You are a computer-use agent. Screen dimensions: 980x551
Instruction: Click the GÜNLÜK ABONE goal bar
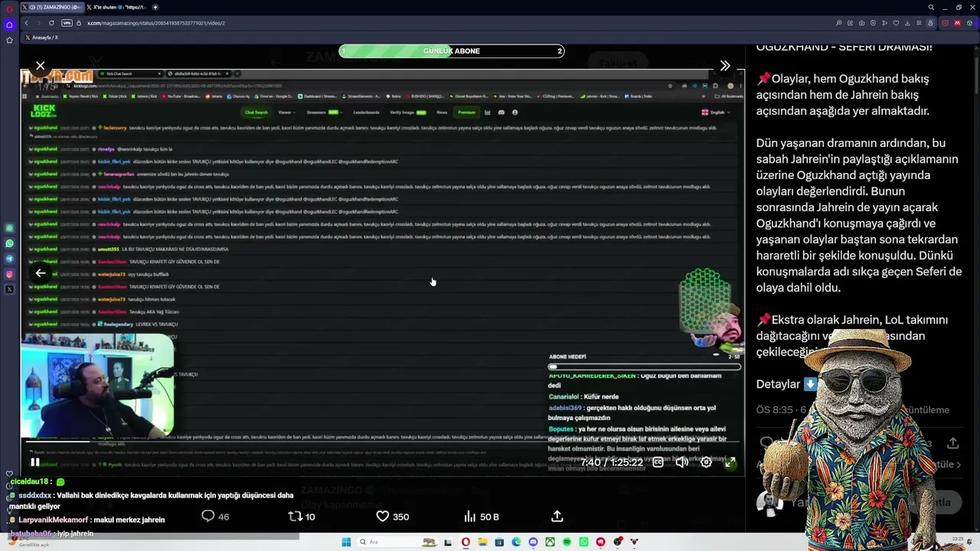coord(452,51)
